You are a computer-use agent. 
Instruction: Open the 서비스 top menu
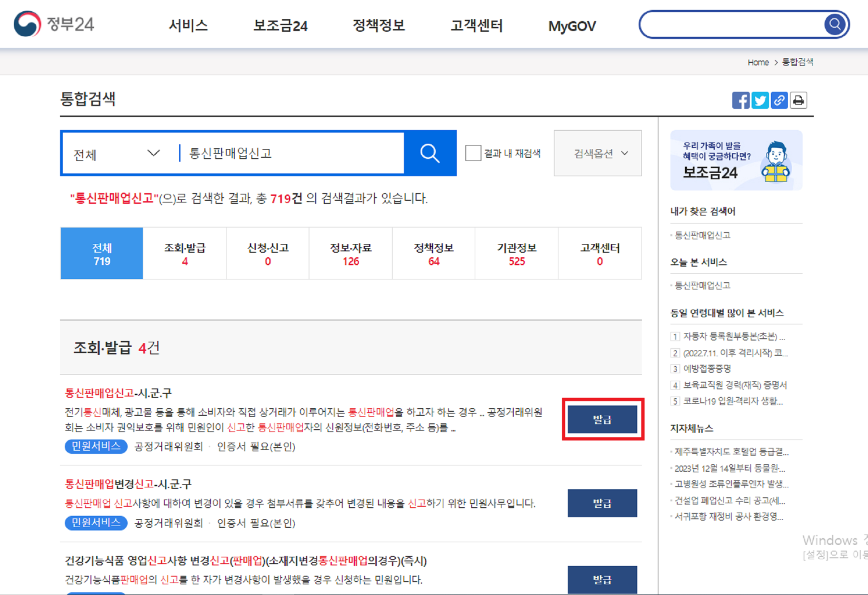click(x=188, y=26)
